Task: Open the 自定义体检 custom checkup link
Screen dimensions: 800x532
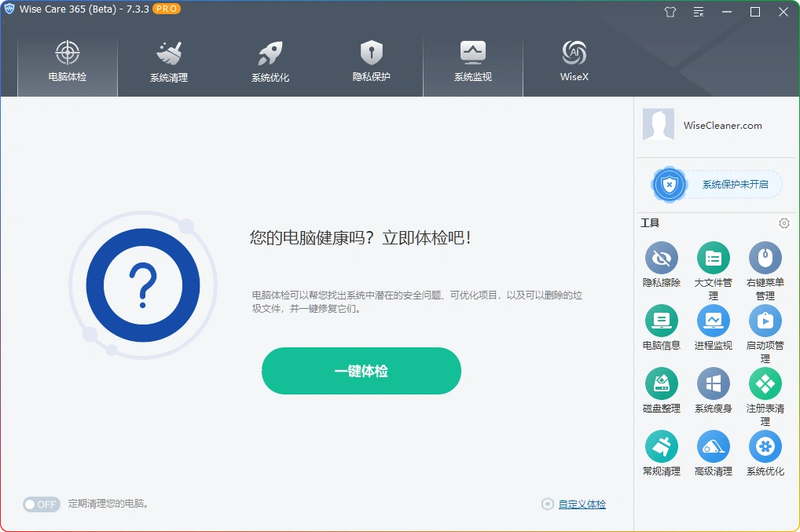Action: click(x=582, y=504)
